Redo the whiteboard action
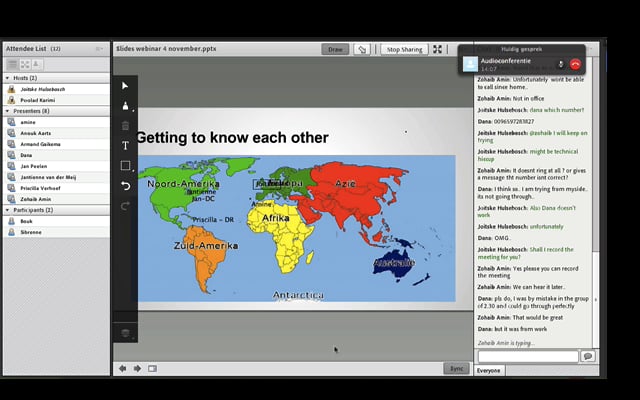640x400 pixels. click(x=125, y=206)
